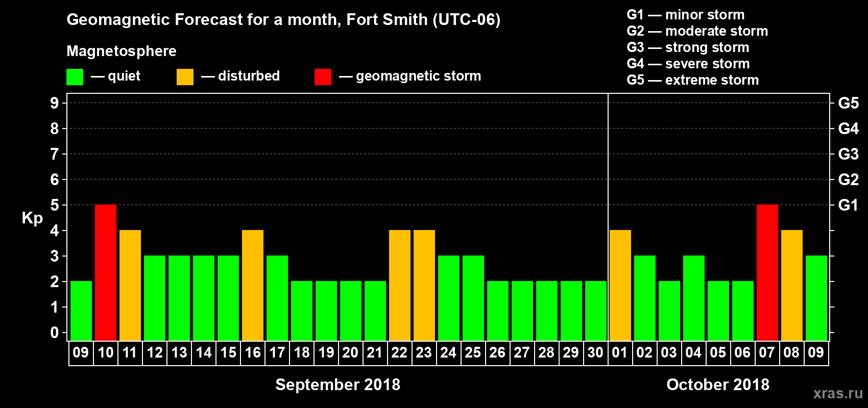This screenshot has width=868, height=408.
Task: Click the green bar for October 09
Action: [x=816, y=298]
